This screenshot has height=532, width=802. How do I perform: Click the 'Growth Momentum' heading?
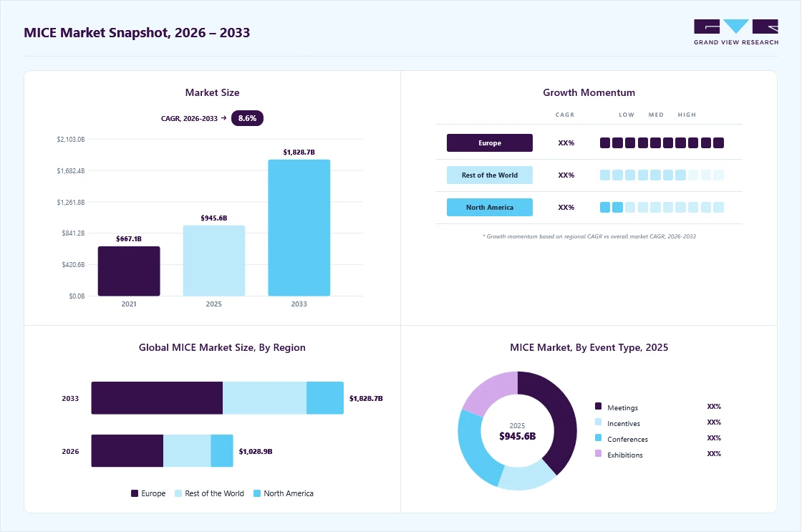click(589, 92)
